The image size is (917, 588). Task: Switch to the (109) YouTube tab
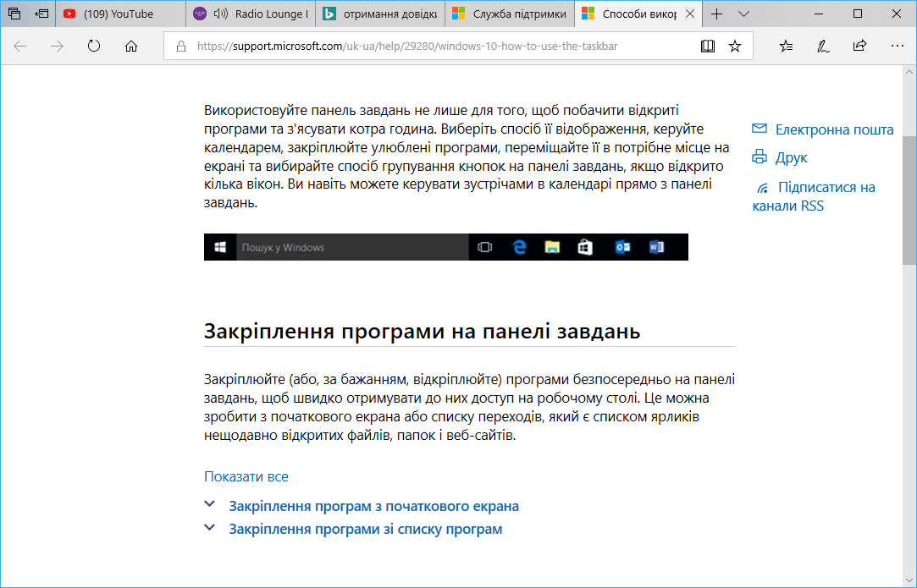(121, 14)
